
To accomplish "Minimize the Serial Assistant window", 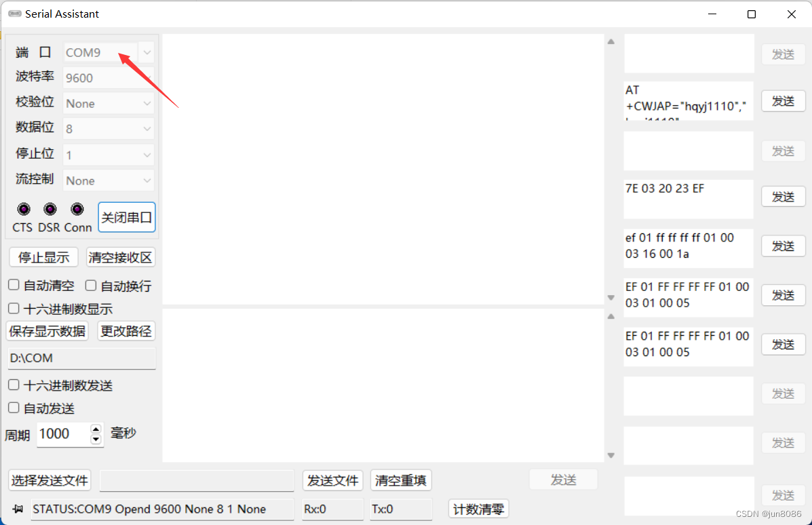I will (x=712, y=14).
